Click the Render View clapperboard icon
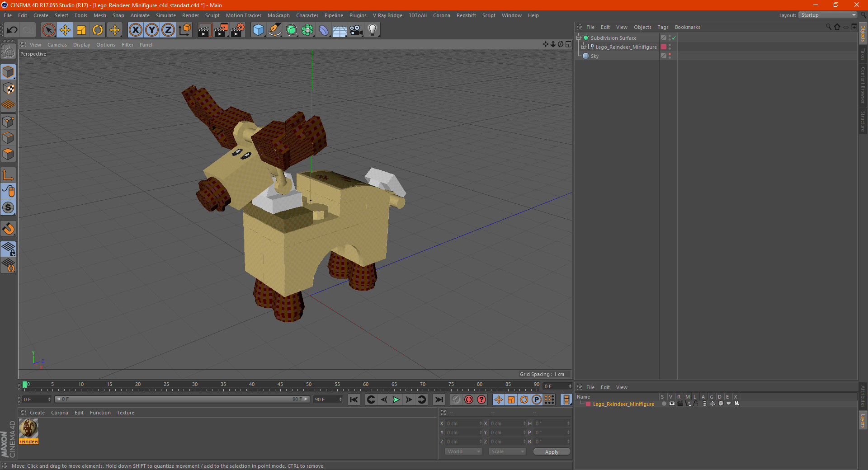The height and width of the screenshot is (470, 868). [204, 30]
